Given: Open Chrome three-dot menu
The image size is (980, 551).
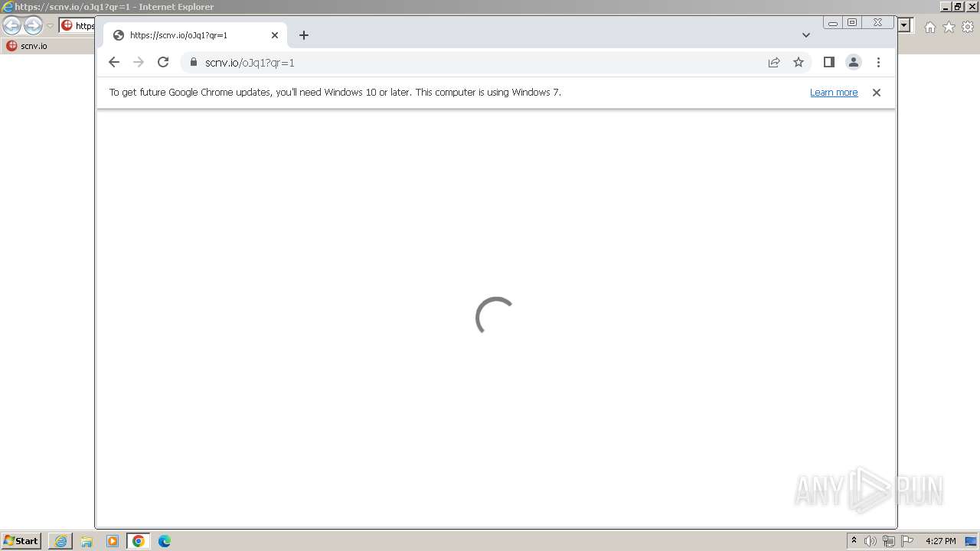Looking at the screenshot, I should click(878, 63).
